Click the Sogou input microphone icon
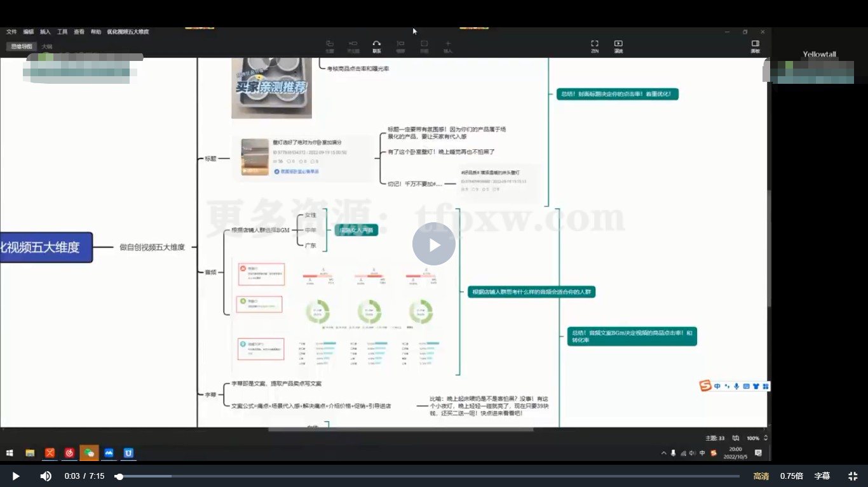The height and width of the screenshot is (487, 868). (x=736, y=386)
